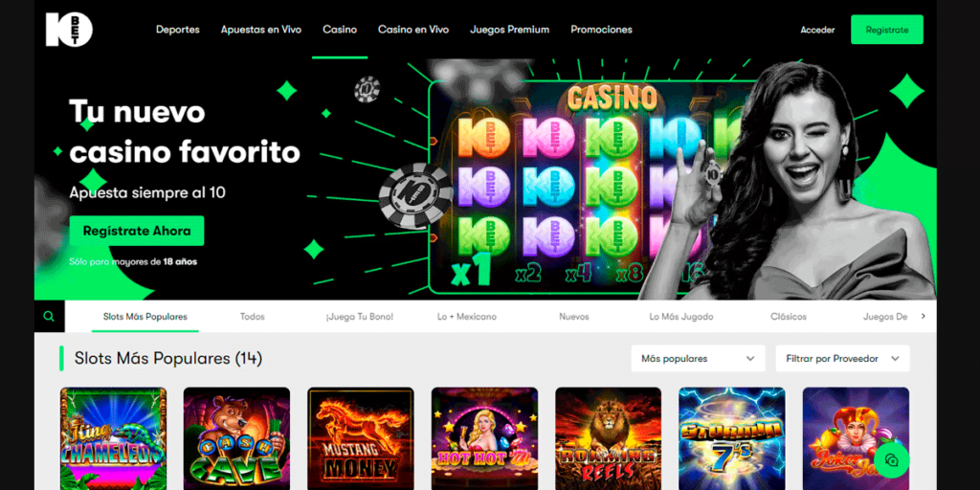Open the live chat support bubble

click(891, 460)
